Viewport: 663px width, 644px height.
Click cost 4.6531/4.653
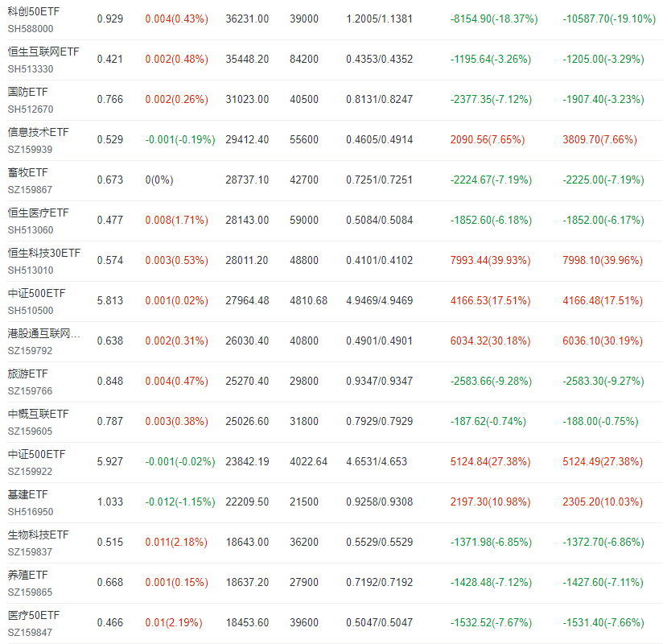377,461
